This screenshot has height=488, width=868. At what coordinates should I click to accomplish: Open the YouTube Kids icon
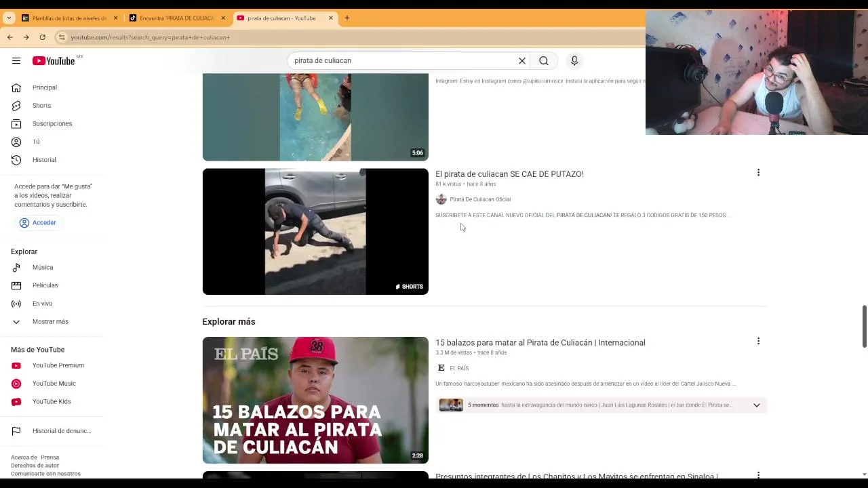pyautogui.click(x=16, y=402)
